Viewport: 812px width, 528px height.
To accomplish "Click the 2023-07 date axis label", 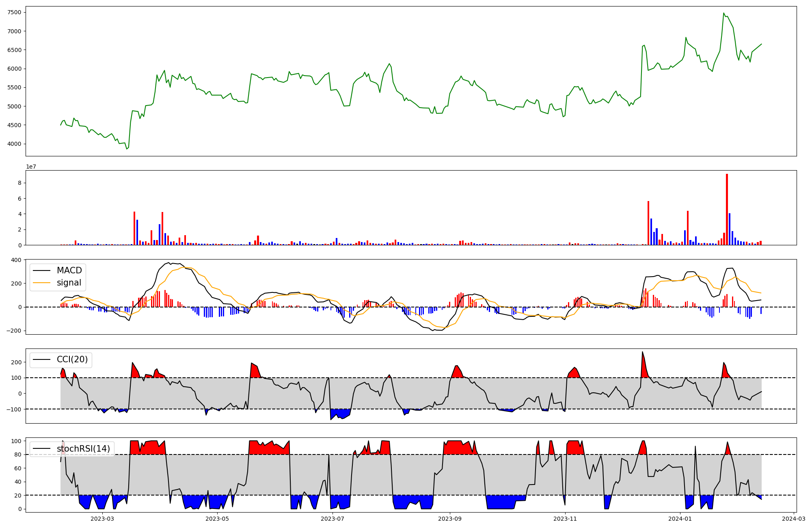I will pyautogui.click(x=333, y=519).
